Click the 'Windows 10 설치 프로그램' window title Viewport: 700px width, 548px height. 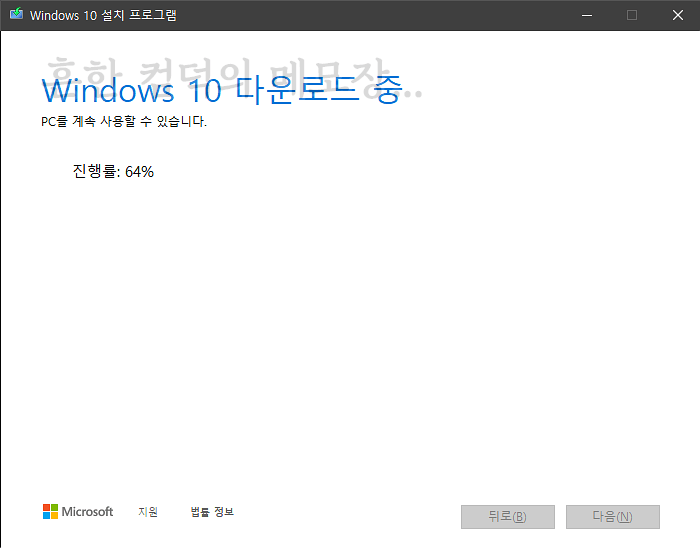103,15
